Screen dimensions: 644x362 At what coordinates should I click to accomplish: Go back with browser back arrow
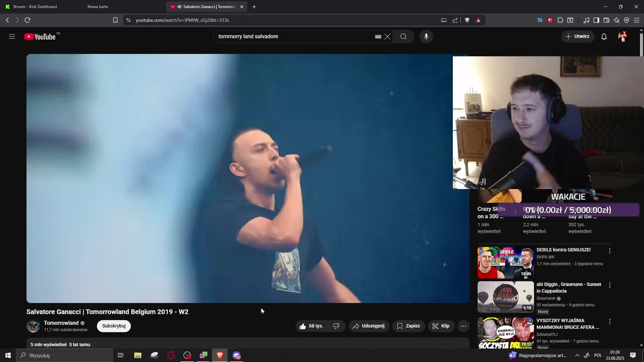pos(8,20)
